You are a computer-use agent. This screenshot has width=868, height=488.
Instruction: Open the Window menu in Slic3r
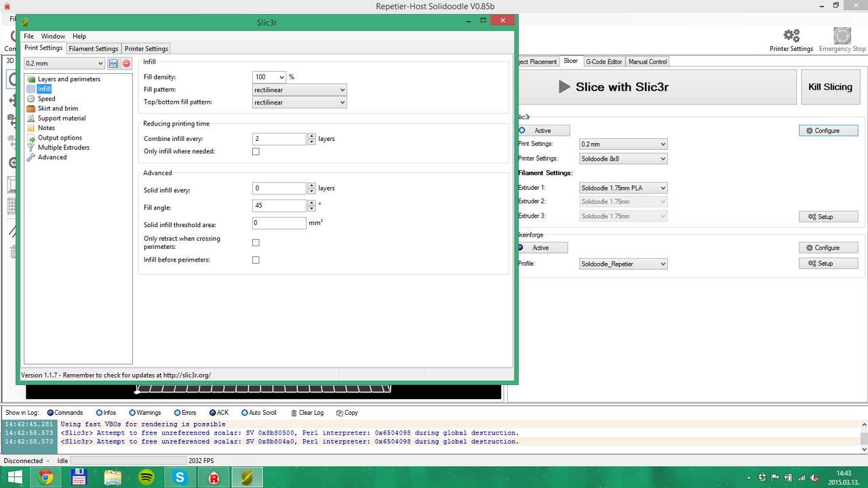coord(53,36)
